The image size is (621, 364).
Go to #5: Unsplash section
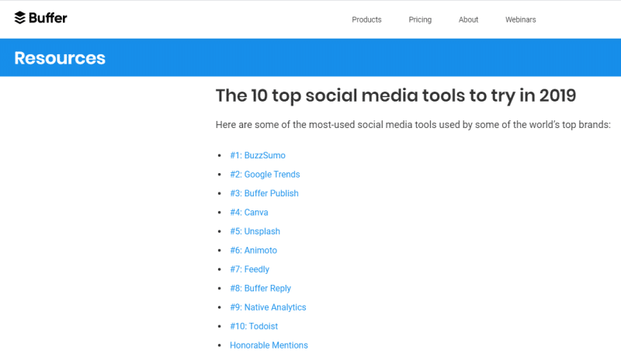(x=255, y=231)
